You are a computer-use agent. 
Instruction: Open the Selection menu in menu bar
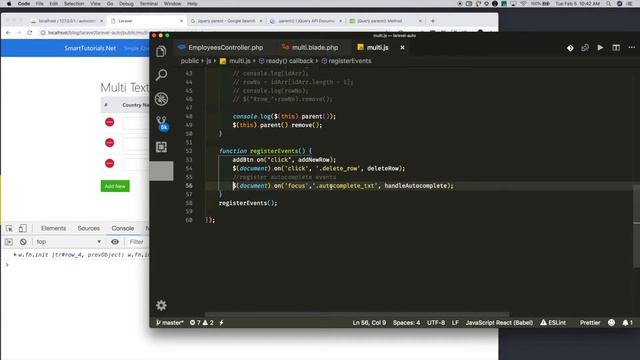74,4
